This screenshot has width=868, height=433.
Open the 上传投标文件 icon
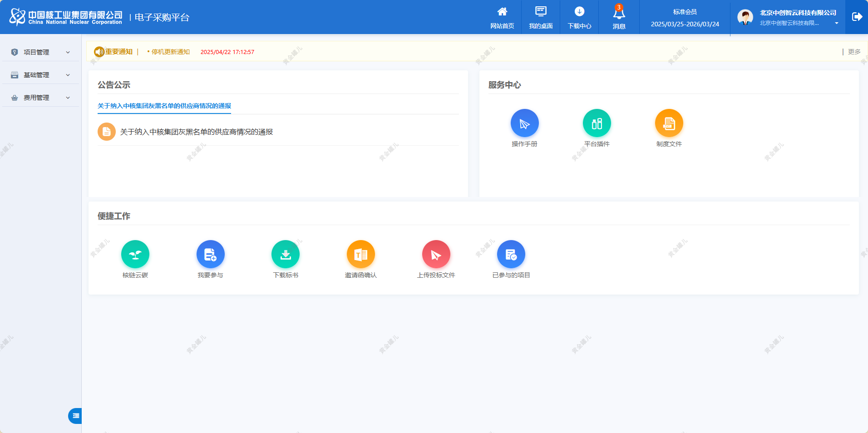[x=436, y=254]
